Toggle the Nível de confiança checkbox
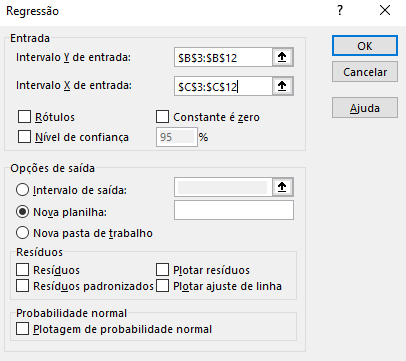The image size is (406, 361). (24, 137)
